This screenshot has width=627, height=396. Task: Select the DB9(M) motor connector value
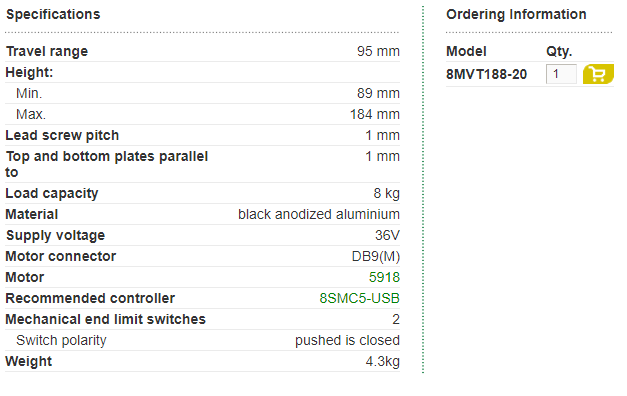(x=375, y=256)
